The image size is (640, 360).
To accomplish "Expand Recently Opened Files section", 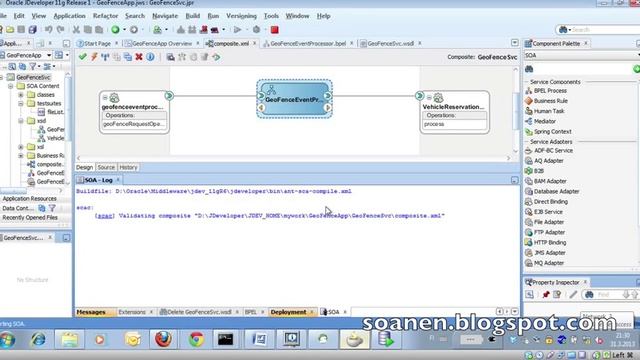I will pyautogui.click(x=30, y=218).
